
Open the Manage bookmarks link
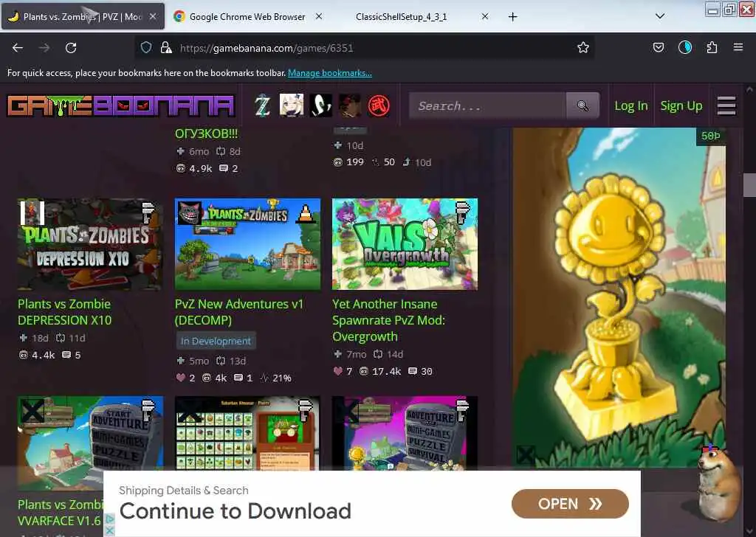(x=330, y=73)
